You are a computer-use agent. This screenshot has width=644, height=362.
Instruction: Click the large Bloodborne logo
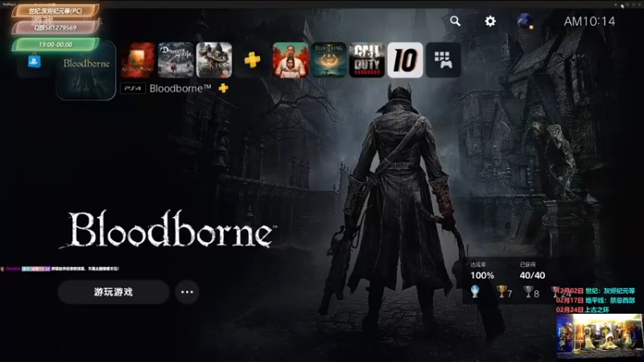(x=168, y=230)
